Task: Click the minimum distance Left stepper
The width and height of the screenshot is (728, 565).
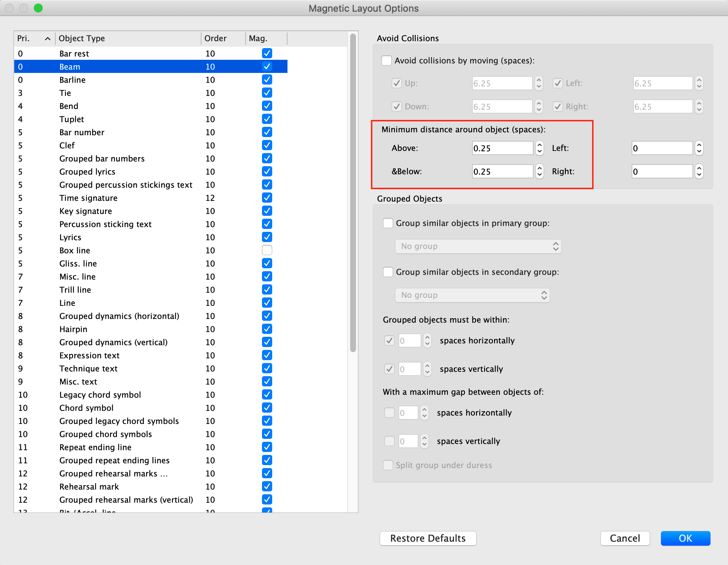Action: point(699,148)
